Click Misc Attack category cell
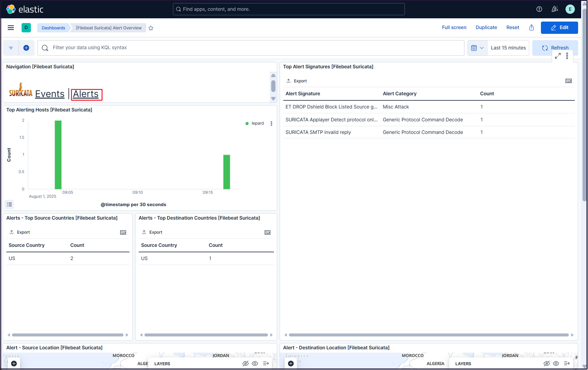The image size is (588, 370). [396, 107]
